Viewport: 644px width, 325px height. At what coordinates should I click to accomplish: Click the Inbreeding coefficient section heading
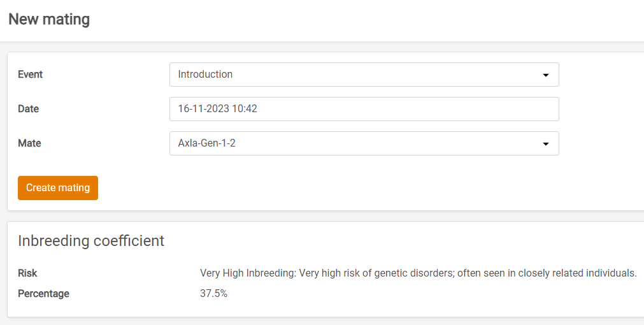click(91, 241)
